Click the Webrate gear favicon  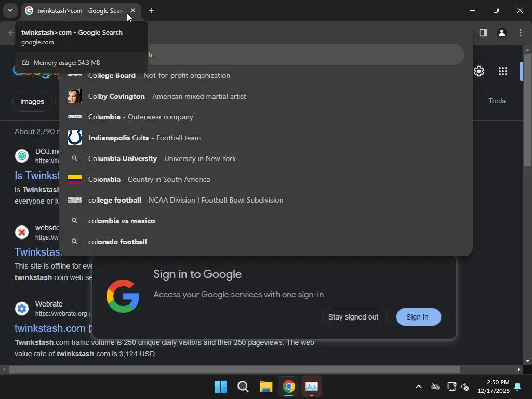coord(22,309)
